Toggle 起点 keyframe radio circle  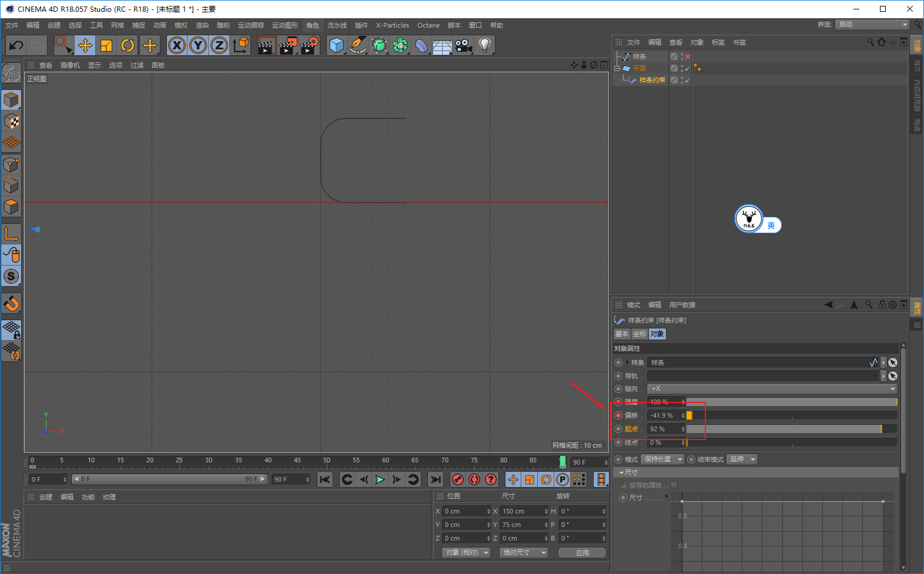point(618,429)
